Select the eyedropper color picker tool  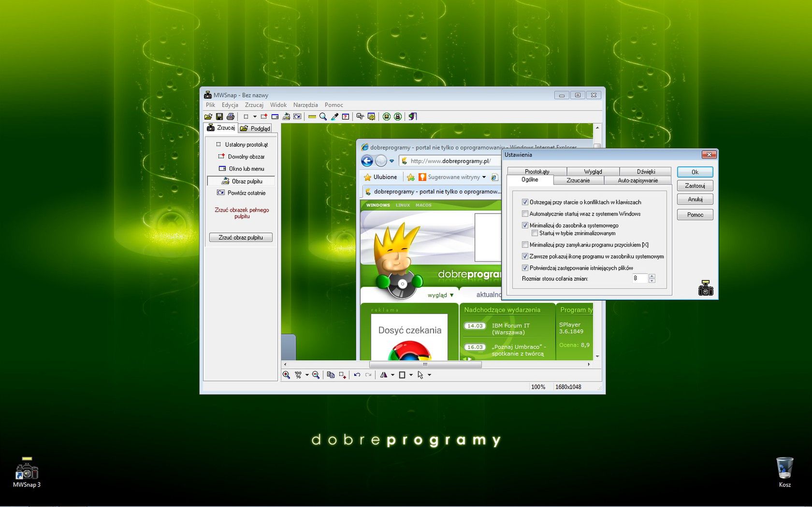334,117
